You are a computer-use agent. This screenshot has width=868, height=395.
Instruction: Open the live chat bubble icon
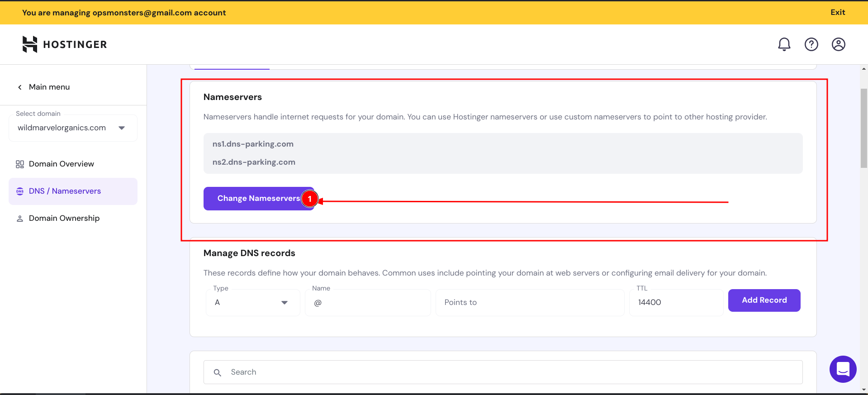[843, 369]
